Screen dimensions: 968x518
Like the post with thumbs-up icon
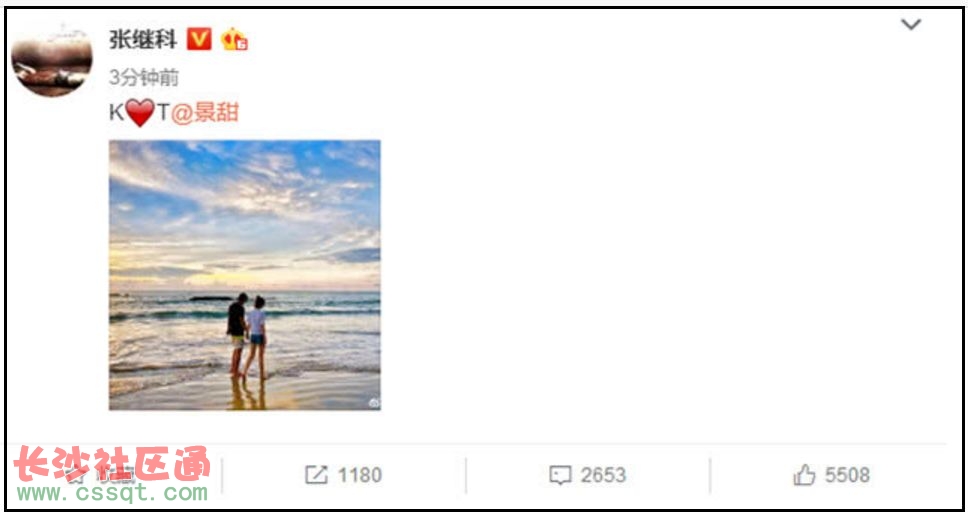(804, 475)
